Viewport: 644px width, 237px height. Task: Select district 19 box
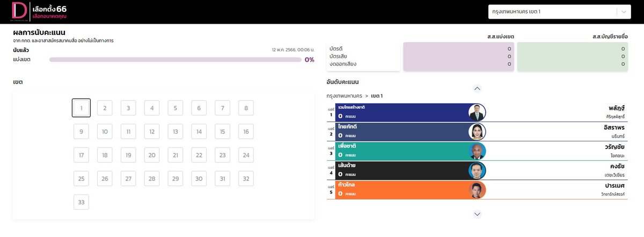click(x=128, y=155)
